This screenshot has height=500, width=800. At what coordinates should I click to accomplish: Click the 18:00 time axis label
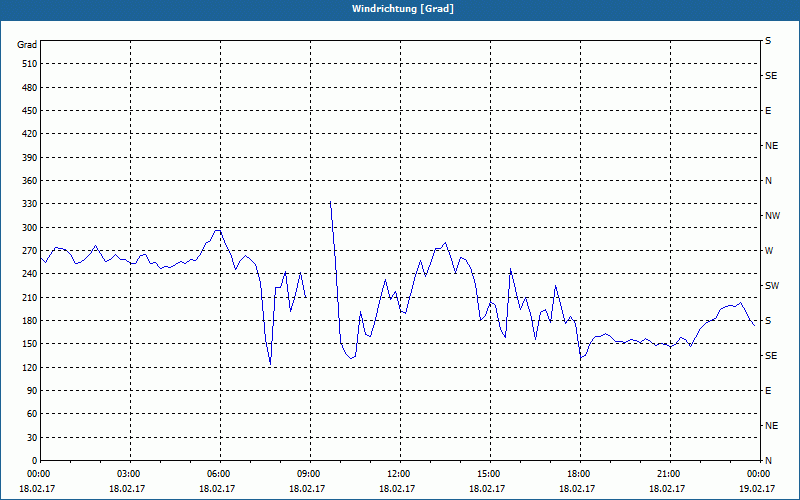pos(577,473)
